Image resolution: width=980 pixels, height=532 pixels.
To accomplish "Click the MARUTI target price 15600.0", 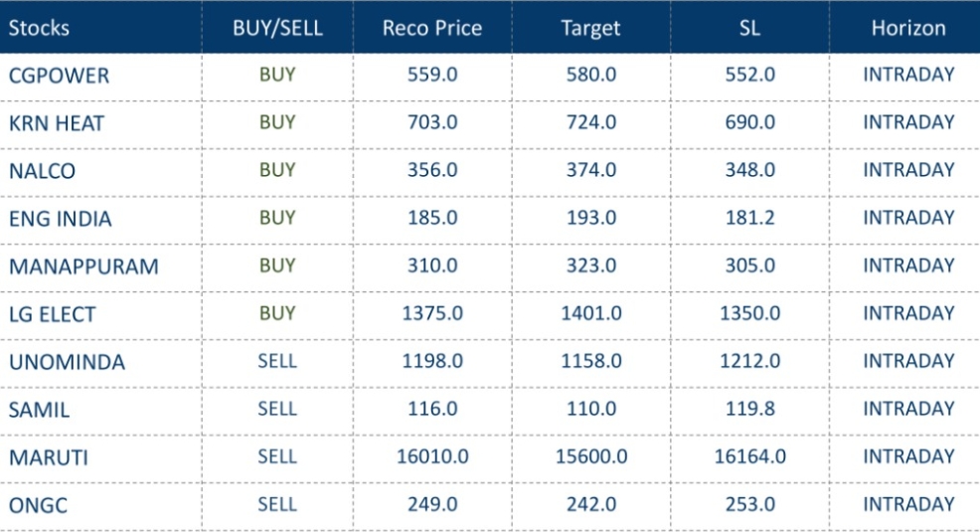I will [x=590, y=456].
